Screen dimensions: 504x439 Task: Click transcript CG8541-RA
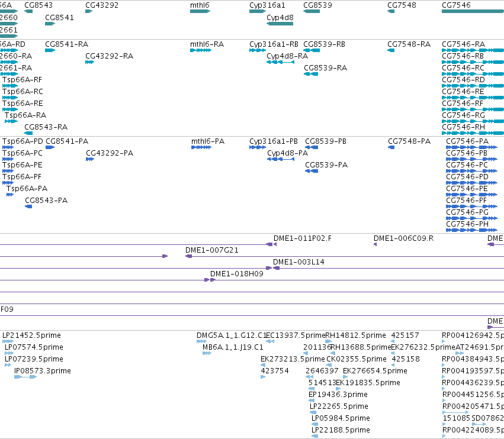(x=66, y=44)
